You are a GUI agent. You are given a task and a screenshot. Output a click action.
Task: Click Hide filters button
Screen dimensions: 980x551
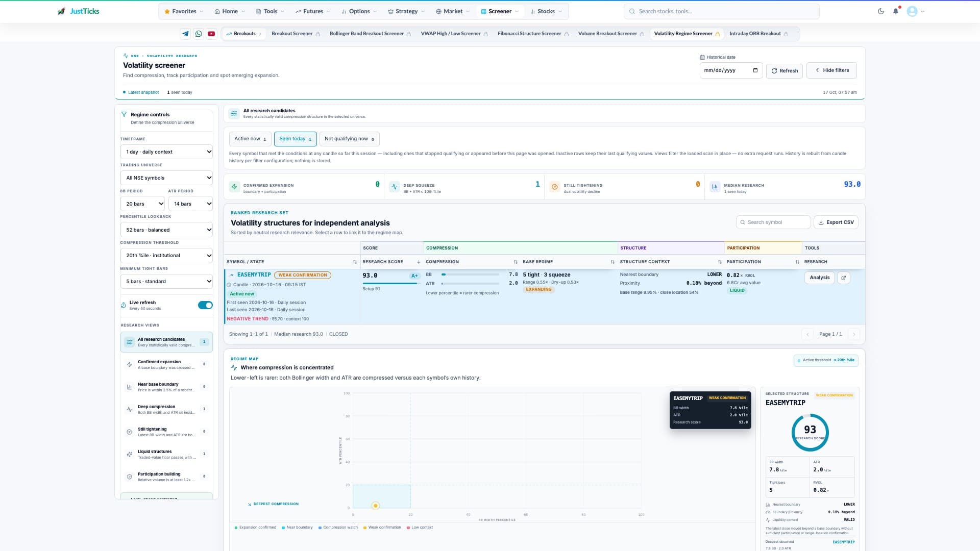831,70
